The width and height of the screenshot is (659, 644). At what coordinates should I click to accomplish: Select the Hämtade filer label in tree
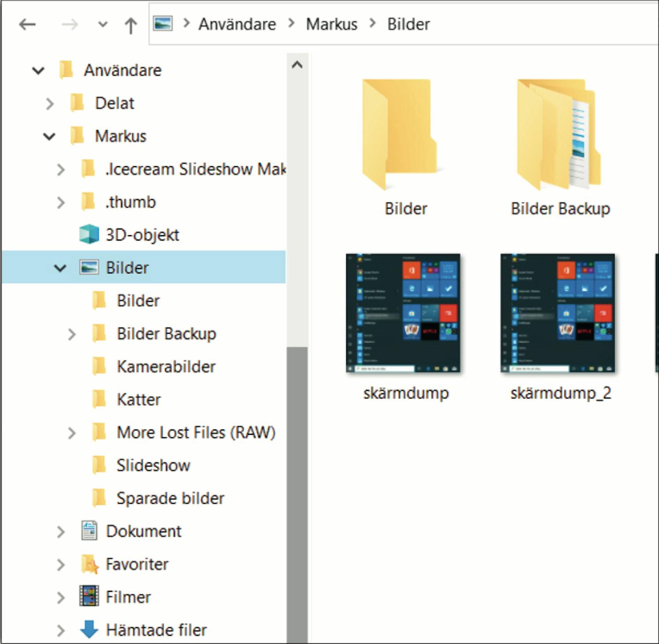click(156, 630)
